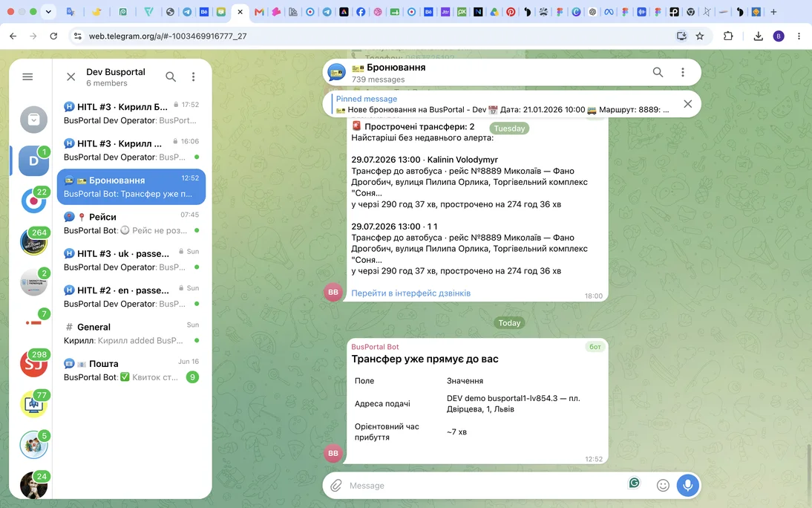This screenshot has height=508, width=812.
Task: Open chat avatar with 2 unread
Action: (x=33, y=282)
